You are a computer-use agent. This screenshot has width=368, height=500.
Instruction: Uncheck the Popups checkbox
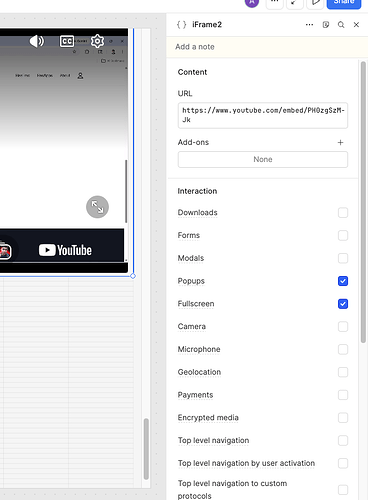(343, 281)
